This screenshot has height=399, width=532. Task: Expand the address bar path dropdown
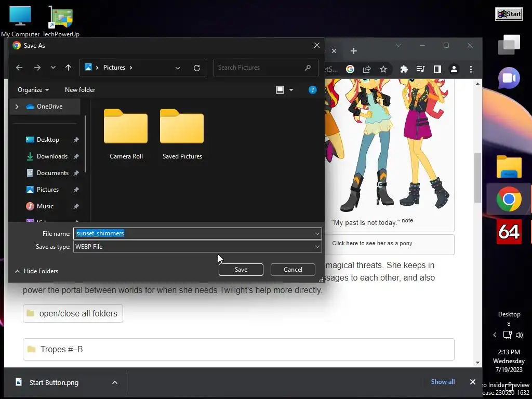(178, 68)
